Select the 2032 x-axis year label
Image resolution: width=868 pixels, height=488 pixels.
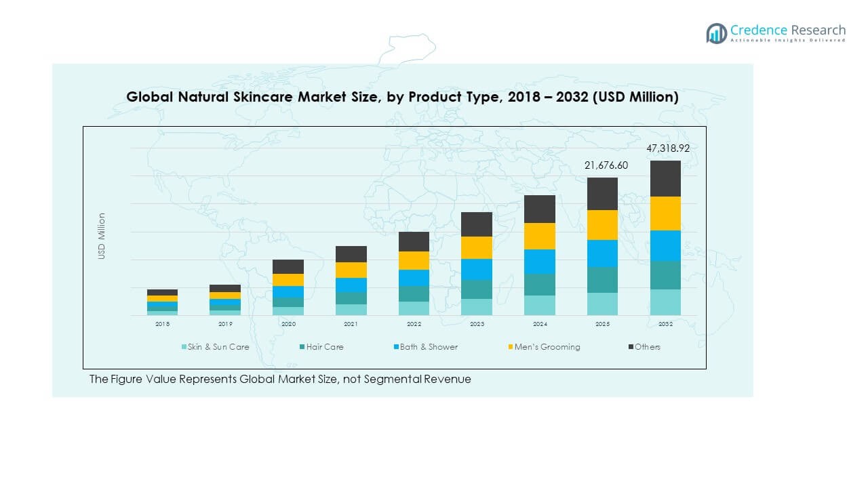pyautogui.click(x=665, y=324)
